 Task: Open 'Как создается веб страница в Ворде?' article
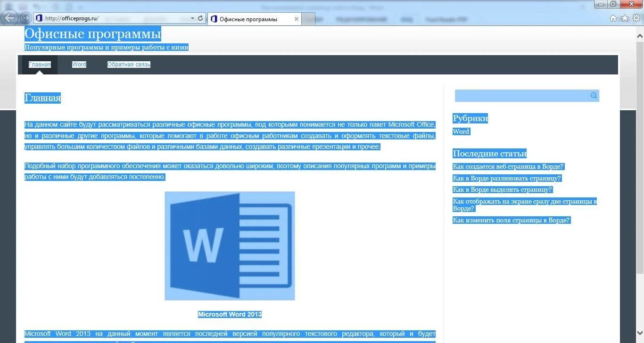pyautogui.click(x=508, y=166)
